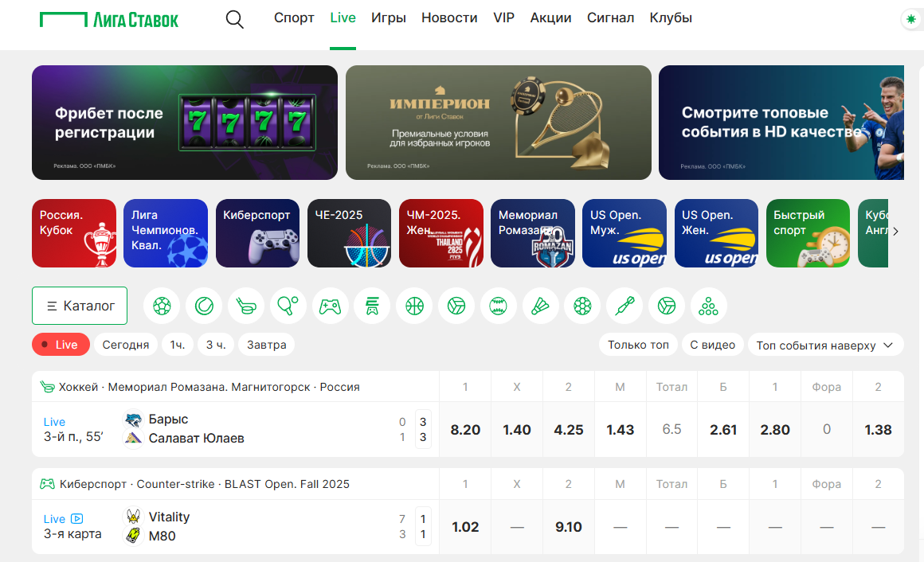Open the VIP nav tab
The height and width of the screenshot is (562, 924).
(504, 18)
